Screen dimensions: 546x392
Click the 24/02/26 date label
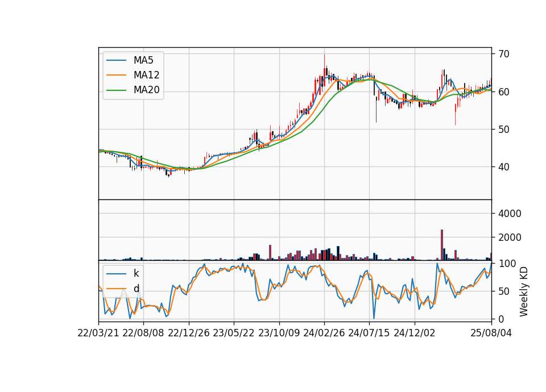[x=324, y=333]
